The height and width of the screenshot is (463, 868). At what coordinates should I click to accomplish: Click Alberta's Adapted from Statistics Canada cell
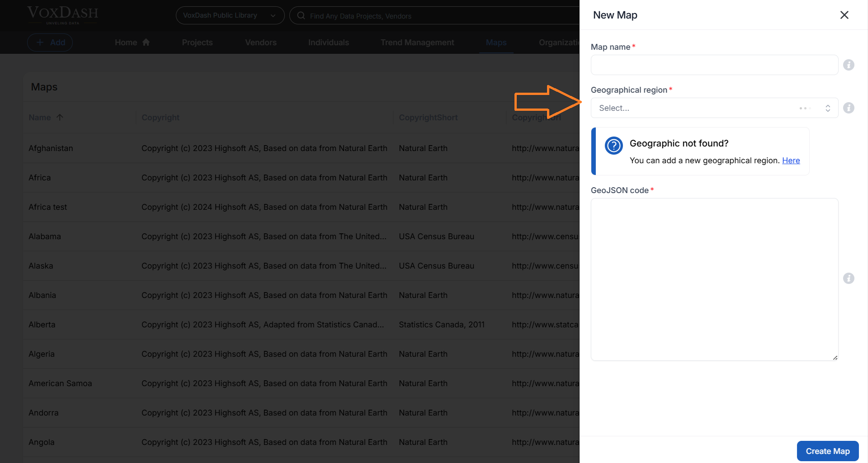coord(263,325)
